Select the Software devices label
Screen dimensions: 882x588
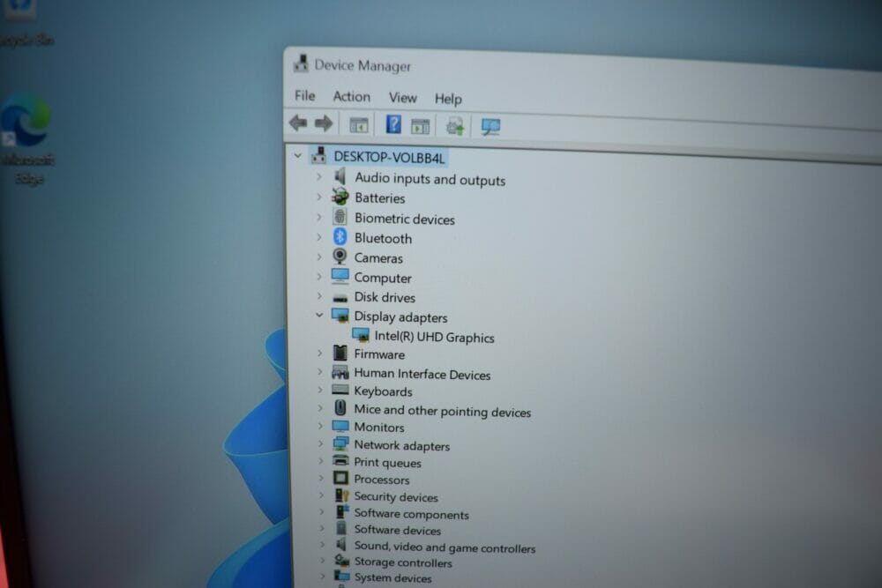pos(398,530)
